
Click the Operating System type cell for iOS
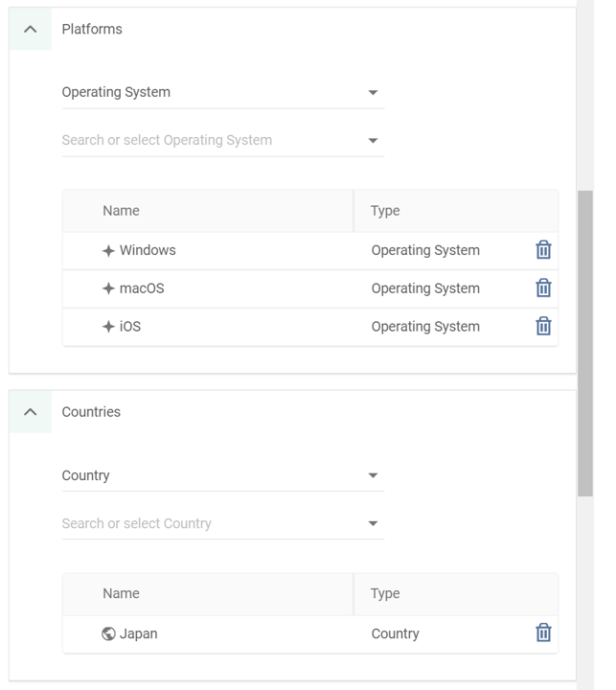[x=425, y=327]
